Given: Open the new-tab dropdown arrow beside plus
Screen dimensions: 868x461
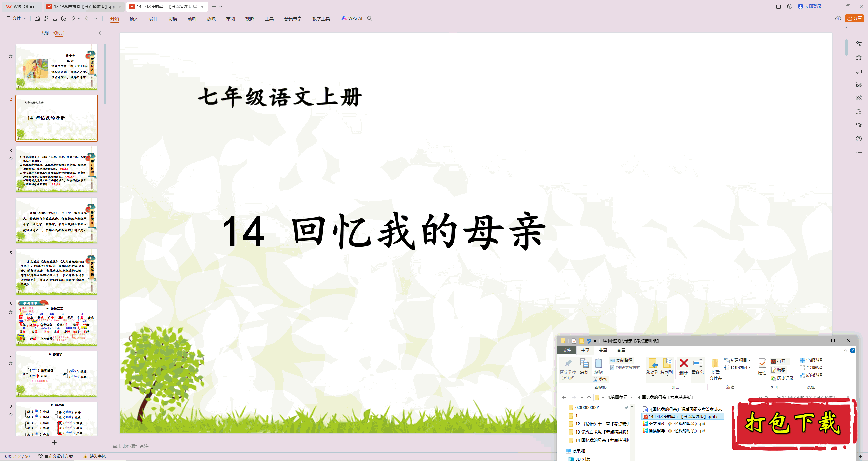Looking at the screenshot, I should [221, 6].
